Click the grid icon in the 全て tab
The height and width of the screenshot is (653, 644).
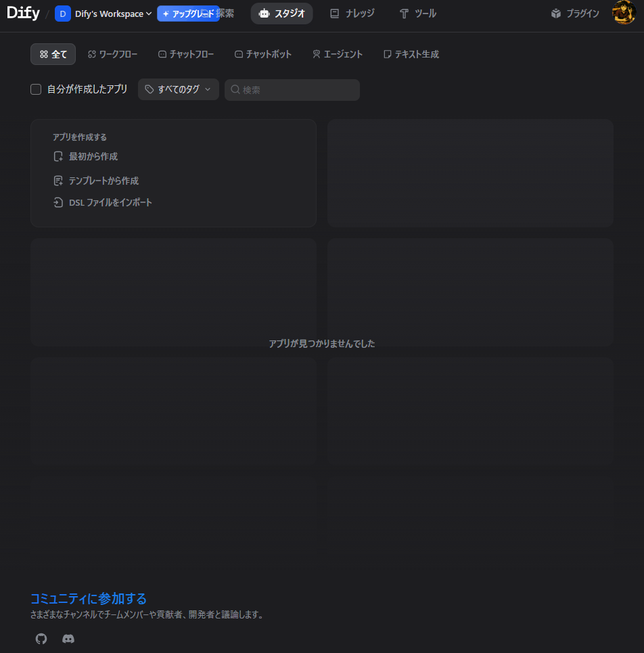[44, 54]
